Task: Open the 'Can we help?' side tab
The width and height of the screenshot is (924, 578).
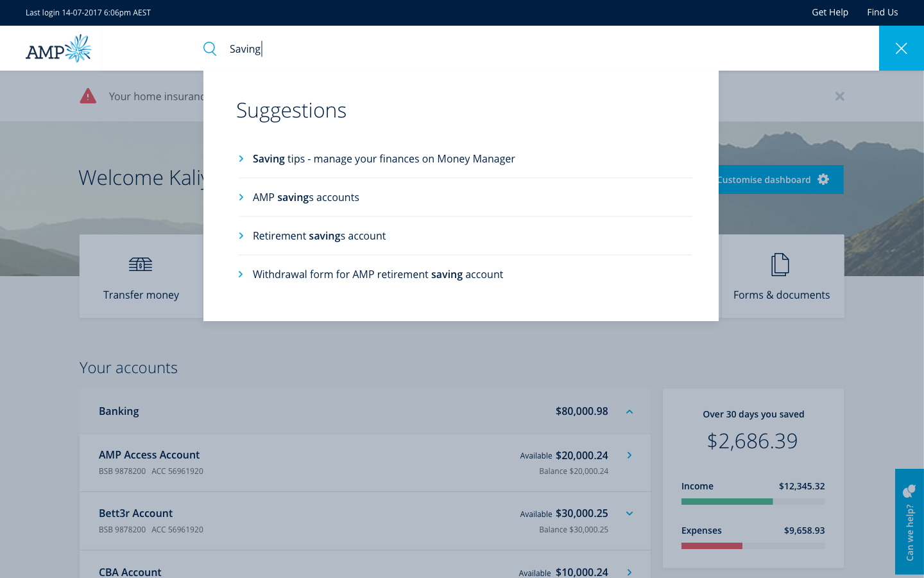Action: [909, 521]
